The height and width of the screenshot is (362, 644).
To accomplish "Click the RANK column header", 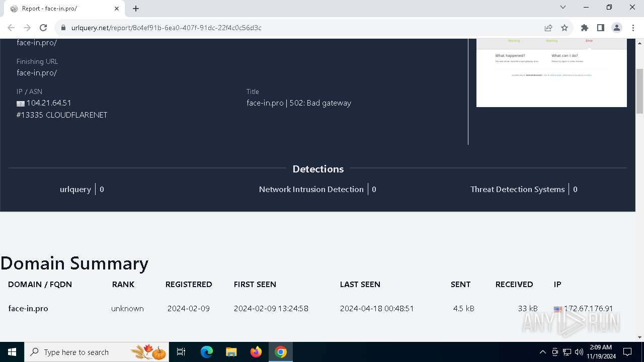I will (123, 284).
